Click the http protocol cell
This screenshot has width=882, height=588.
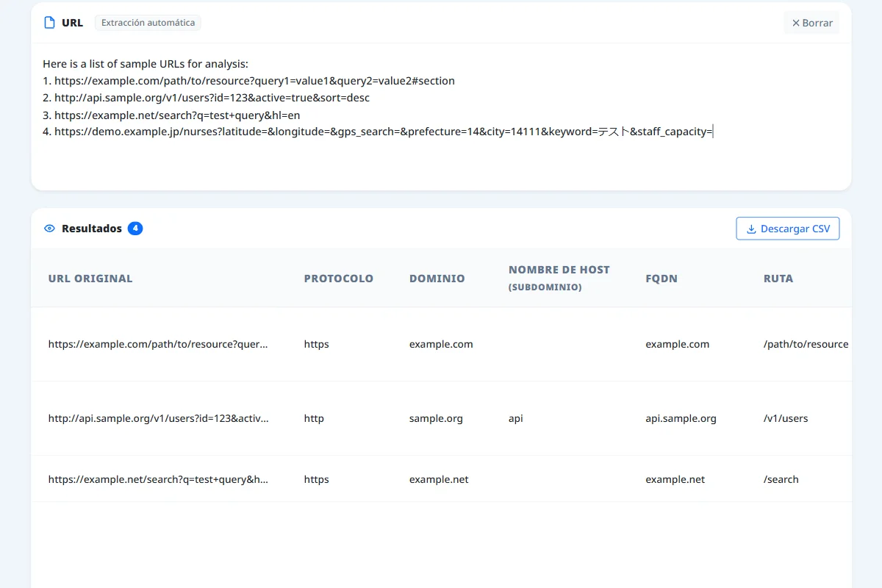pos(314,418)
